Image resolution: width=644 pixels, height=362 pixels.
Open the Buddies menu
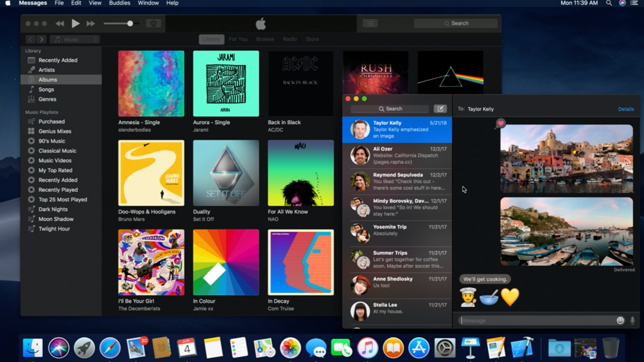[120, 3]
